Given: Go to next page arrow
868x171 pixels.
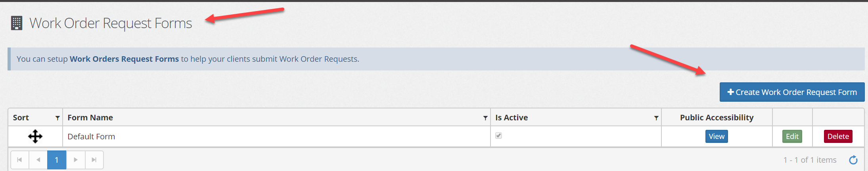Looking at the screenshot, I should pos(75,160).
